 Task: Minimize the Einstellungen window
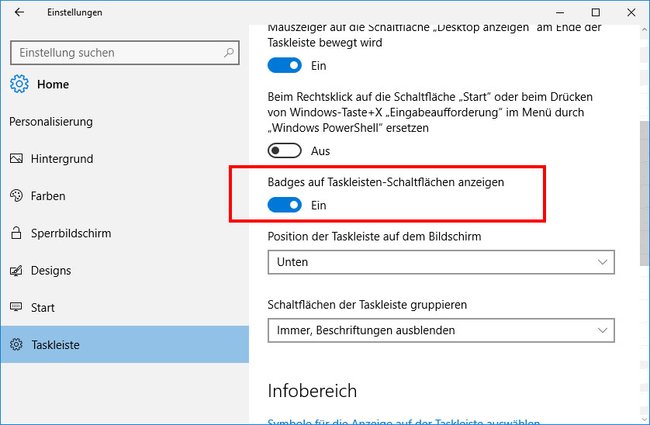tap(560, 12)
